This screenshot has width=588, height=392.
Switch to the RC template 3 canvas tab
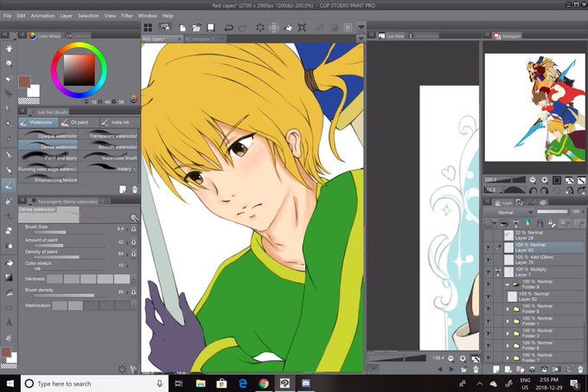(x=204, y=39)
